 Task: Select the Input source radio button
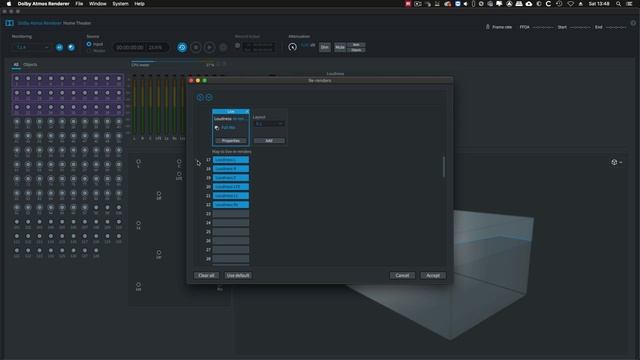89,44
